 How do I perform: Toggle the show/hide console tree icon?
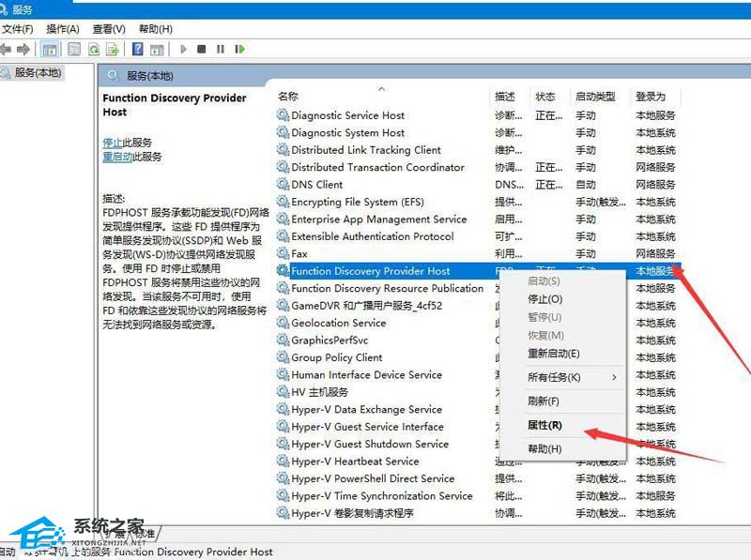[47, 49]
